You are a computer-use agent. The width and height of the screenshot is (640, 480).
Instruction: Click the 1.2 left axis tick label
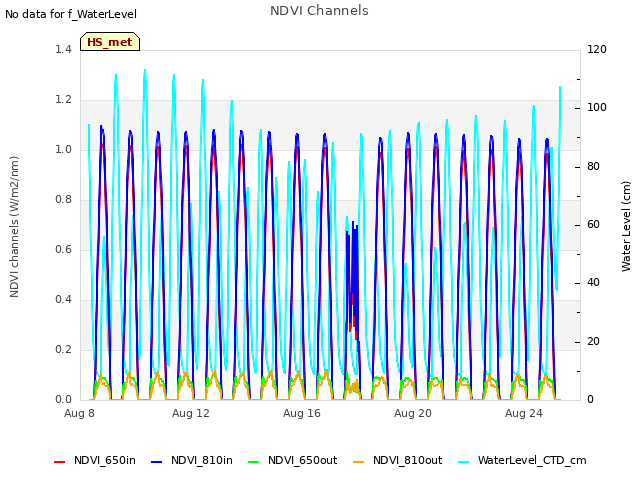[x=63, y=100]
